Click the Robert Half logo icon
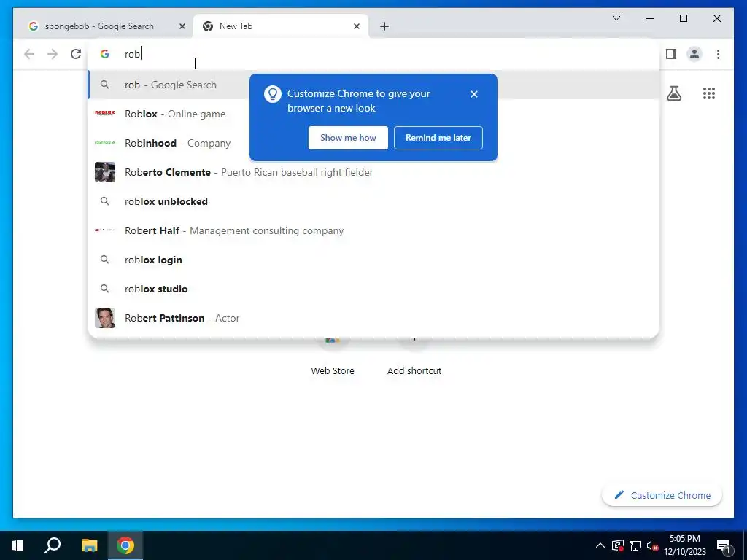 pyautogui.click(x=105, y=230)
